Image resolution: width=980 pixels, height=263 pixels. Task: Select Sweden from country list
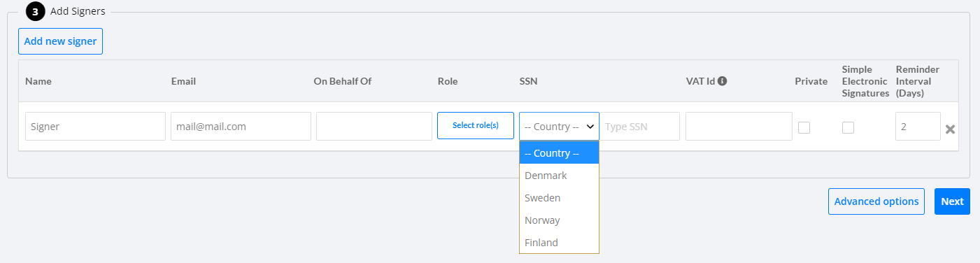tap(559, 198)
